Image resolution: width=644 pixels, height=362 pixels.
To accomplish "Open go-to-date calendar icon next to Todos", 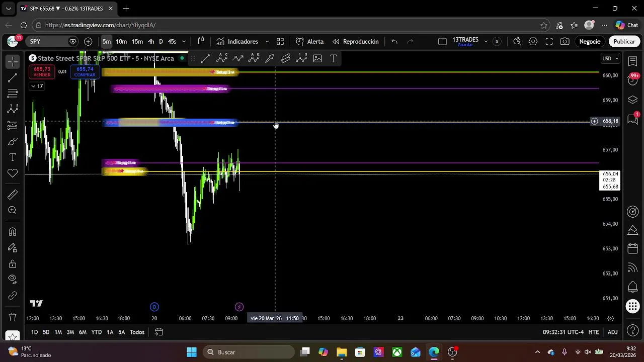I will [158, 332].
